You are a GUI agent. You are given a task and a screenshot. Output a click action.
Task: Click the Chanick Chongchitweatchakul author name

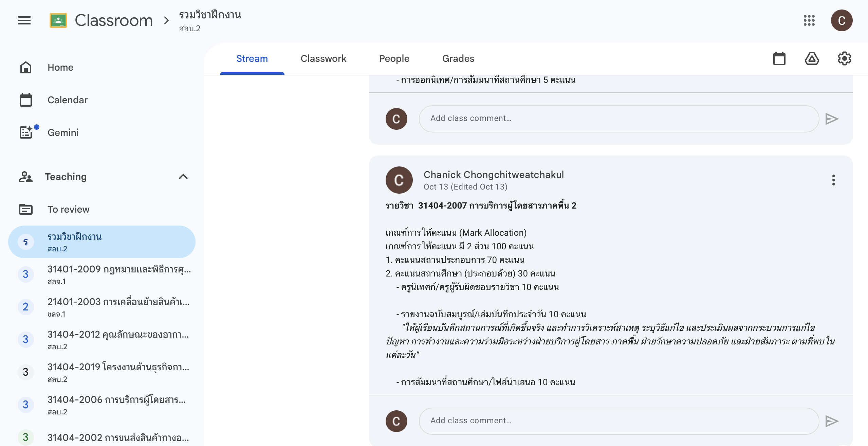(x=494, y=175)
